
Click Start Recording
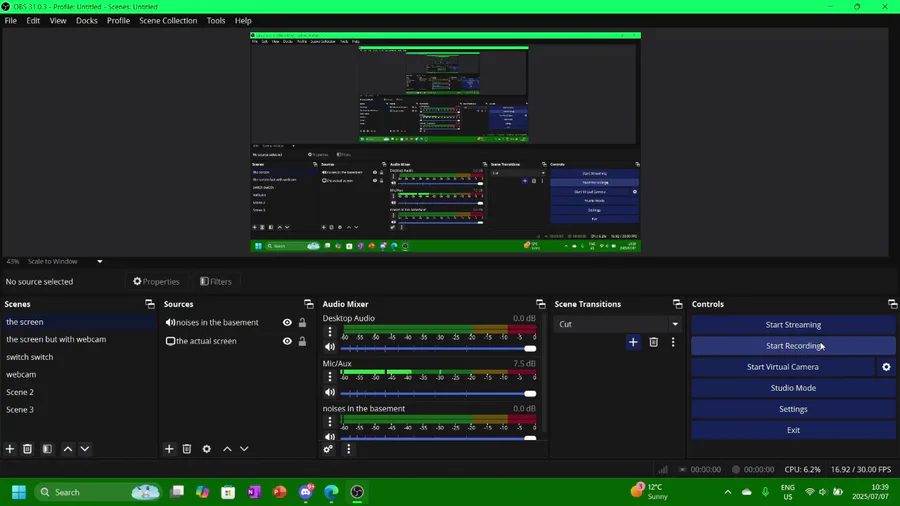793,346
